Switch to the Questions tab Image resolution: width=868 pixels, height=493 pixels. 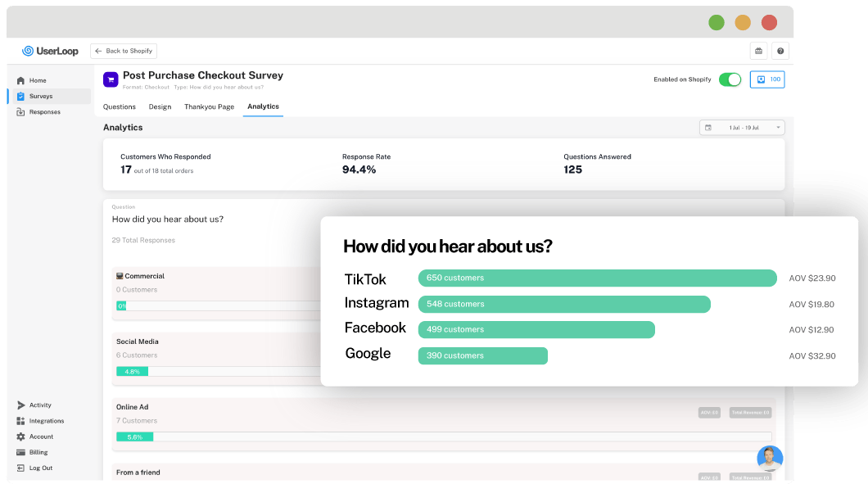click(119, 106)
